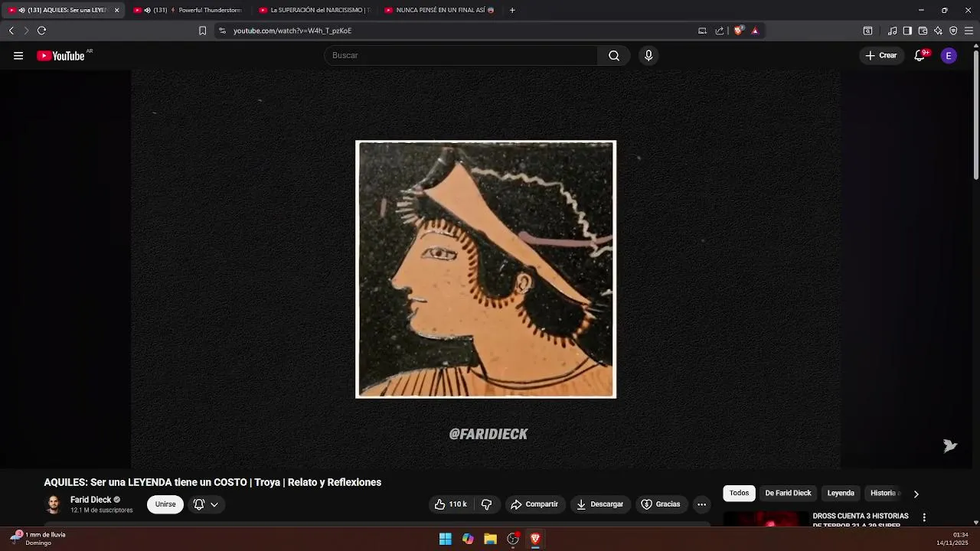
Task: Go to the YouTube home logo
Action: pos(60,55)
